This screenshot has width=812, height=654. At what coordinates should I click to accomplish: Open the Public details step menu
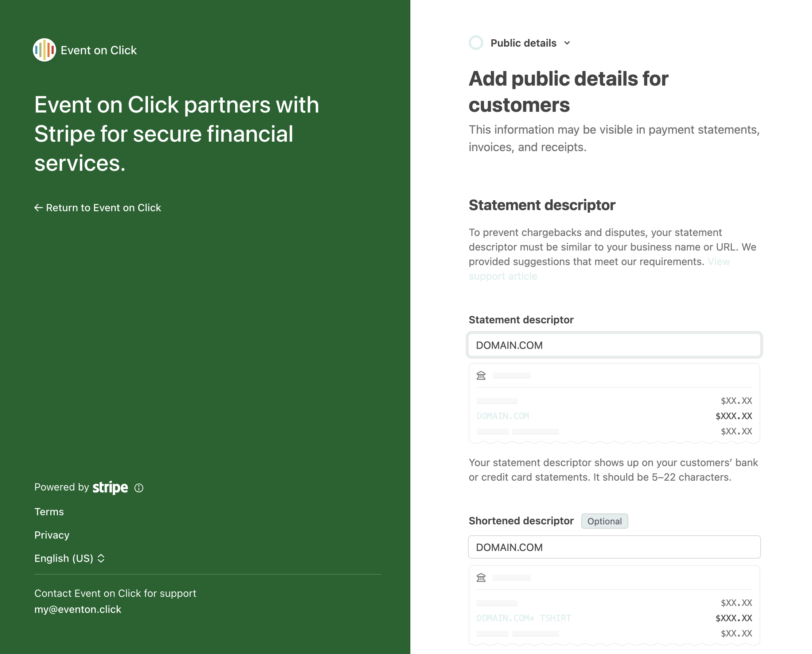523,43
